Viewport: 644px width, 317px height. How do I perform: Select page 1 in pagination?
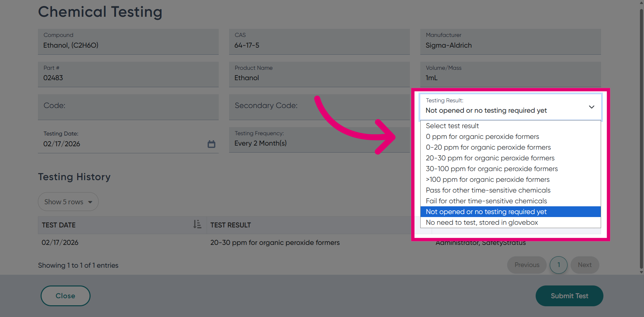[558, 265]
